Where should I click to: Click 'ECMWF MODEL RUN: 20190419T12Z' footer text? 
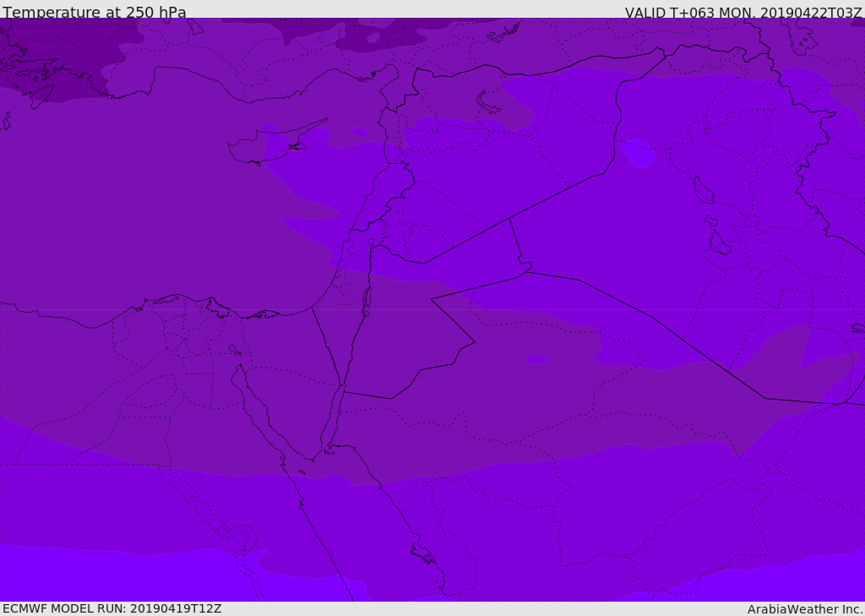[112, 608]
